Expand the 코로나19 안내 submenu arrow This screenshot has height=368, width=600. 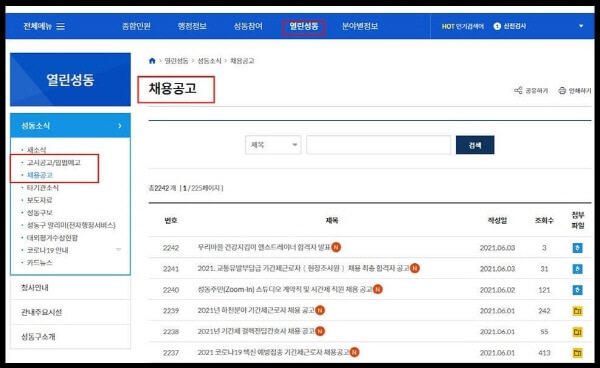[119, 250]
